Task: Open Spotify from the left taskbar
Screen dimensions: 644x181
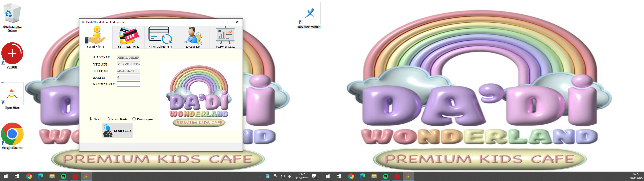Action: click(63, 176)
